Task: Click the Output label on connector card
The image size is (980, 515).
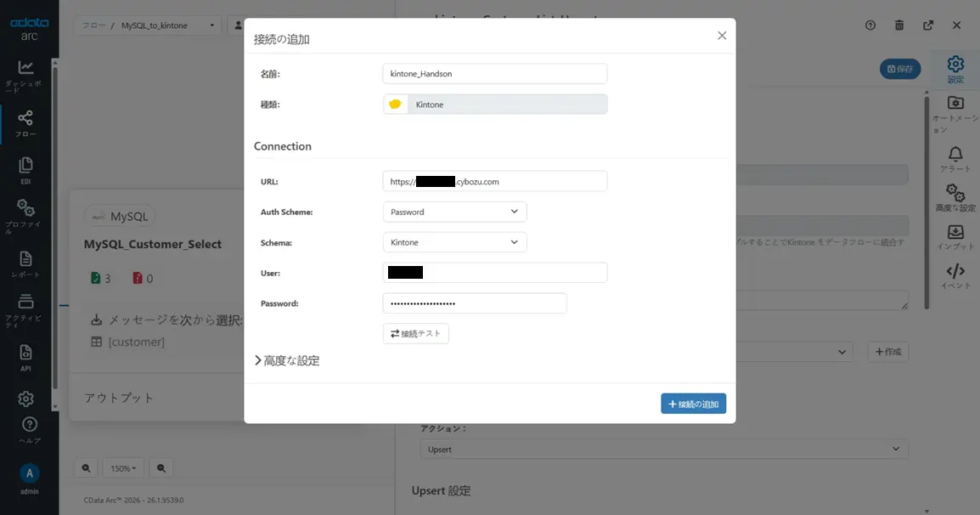Action: point(119,398)
